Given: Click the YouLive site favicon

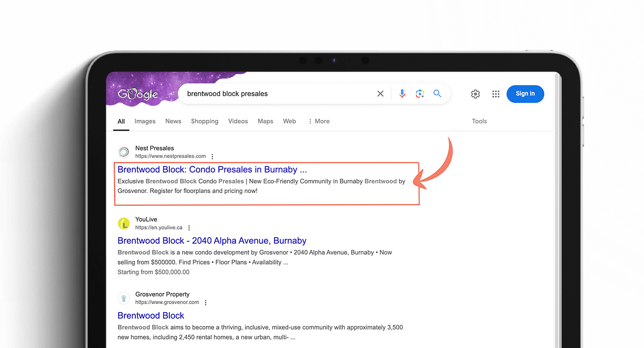Looking at the screenshot, I should click(x=124, y=223).
